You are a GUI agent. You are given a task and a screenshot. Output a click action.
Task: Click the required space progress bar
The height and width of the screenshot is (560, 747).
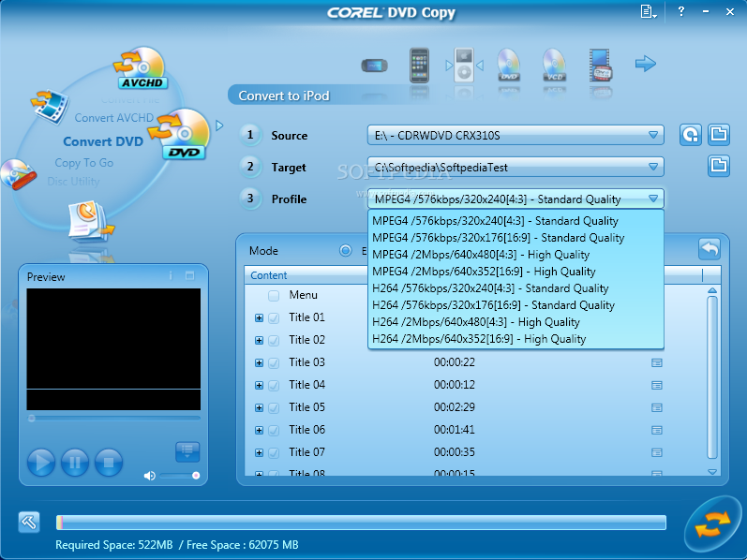click(x=361, y=523)
